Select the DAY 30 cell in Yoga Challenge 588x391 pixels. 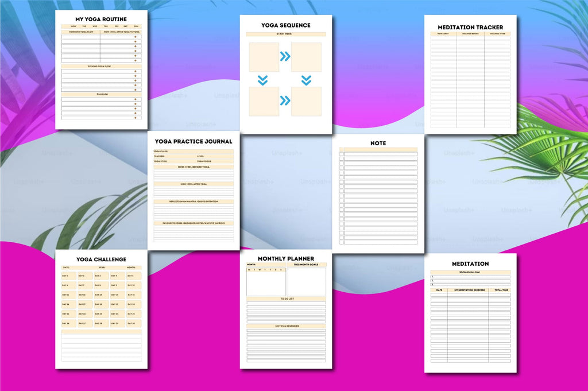(x=134, y=323)
